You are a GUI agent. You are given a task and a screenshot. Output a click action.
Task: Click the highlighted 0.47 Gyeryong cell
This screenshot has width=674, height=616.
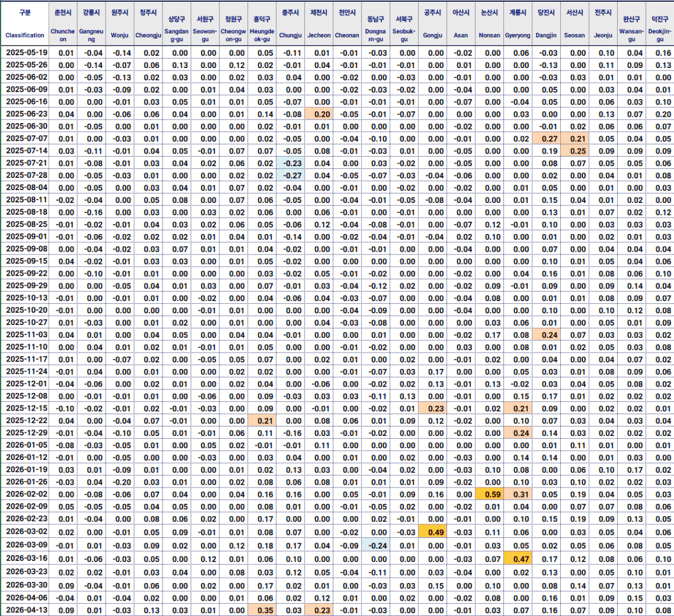tap(517, 559)
